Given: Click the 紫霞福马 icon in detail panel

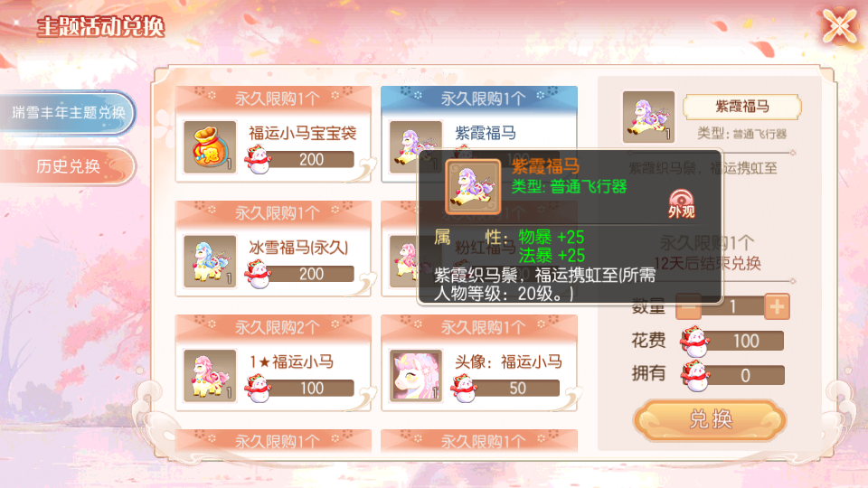Looking at the screenshot, I should (648, 117).
